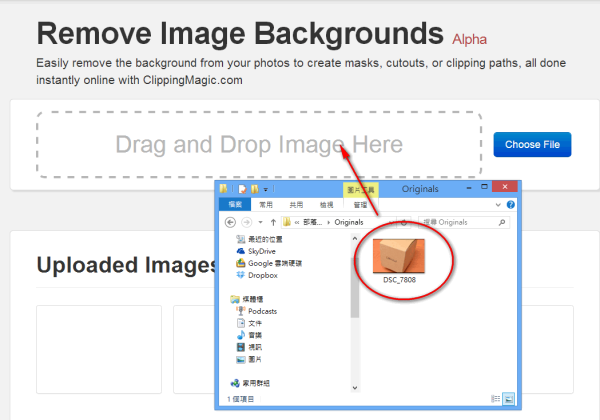Screen dimensions: 600x420
Task: Minimize the Originals Explorer window
Action: (469, 188)
